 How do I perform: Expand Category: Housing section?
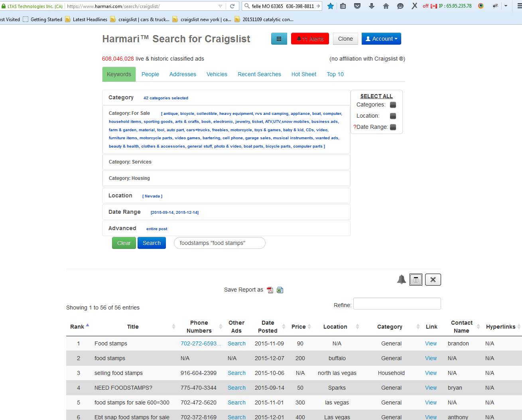[226, 178]
